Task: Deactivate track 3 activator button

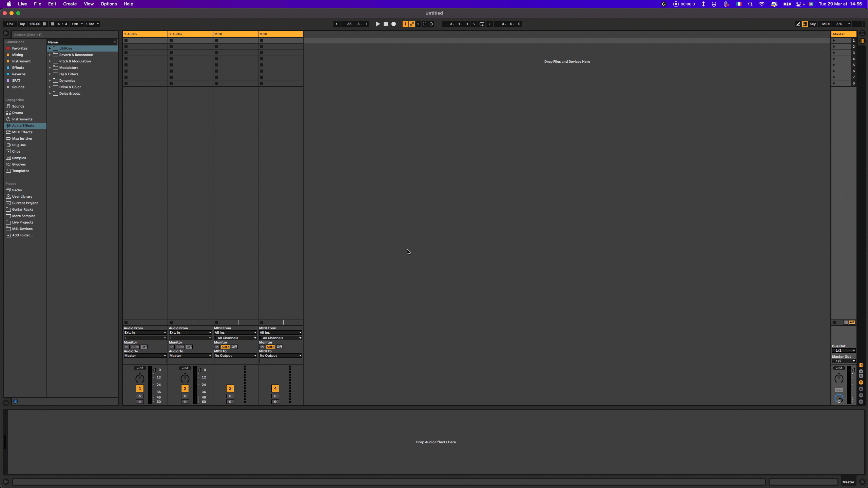Action: [x=230, y=389]
